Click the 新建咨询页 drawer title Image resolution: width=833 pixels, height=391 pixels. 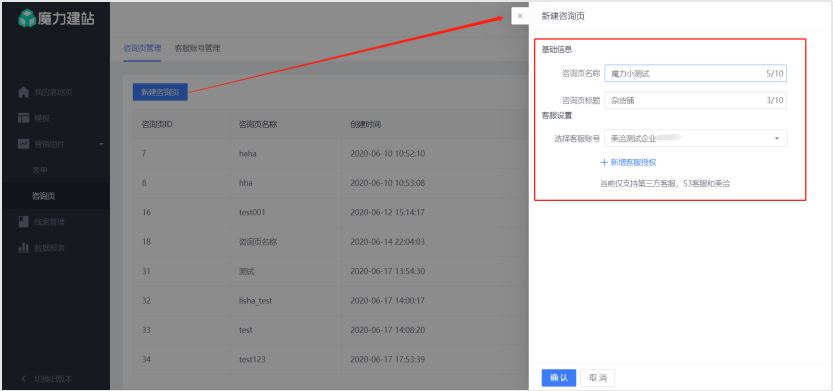click(x=564, y=16)
